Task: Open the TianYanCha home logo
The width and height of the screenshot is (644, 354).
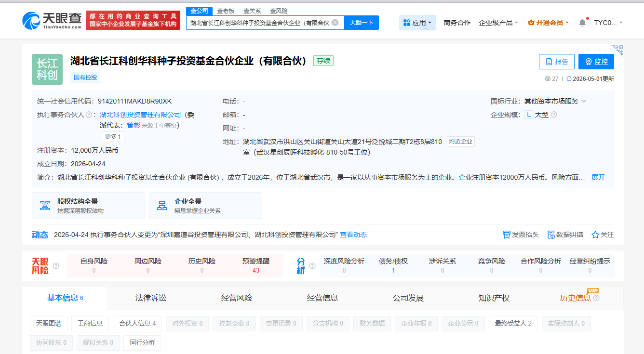Action: pyautogui.click(x=52, y=20)
